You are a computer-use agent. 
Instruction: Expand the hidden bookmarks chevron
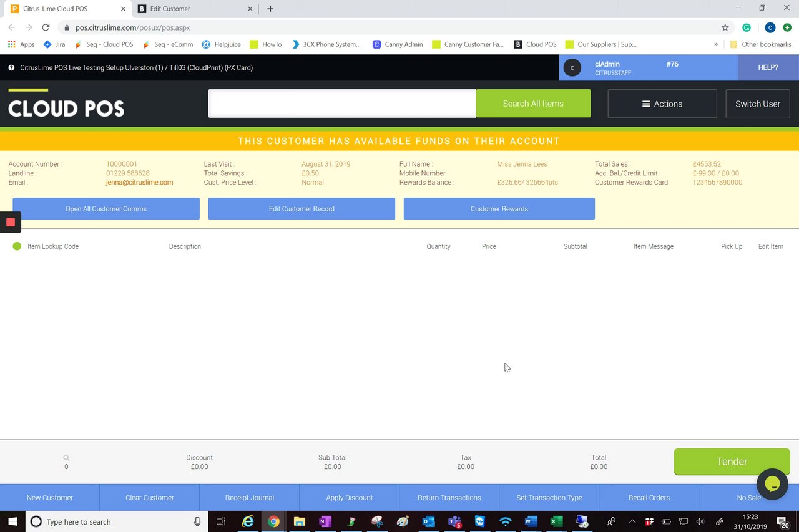pyautogui.click(x=716, y=44)
